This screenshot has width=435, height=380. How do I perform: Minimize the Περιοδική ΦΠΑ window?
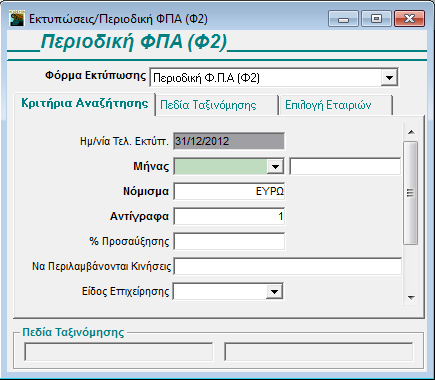point(343,19)
